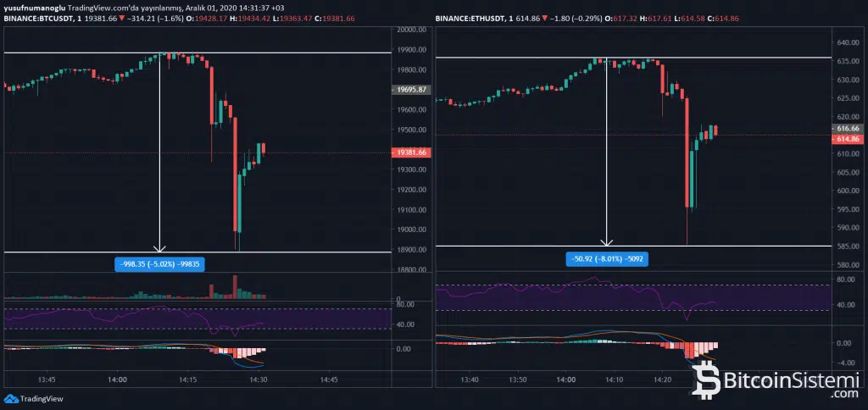Click 19900.00 on BTC price axis
The image size is (868, 410).
(x=413, y=50)
